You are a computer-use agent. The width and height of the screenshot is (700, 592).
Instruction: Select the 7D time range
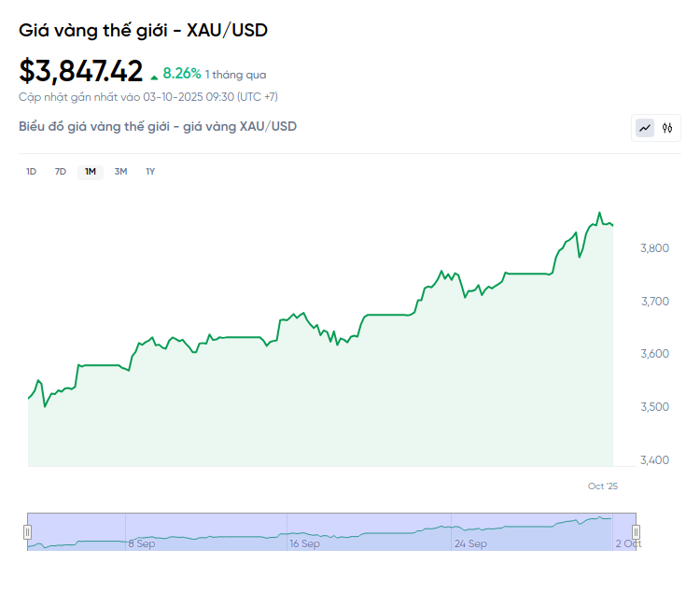(x=61, y=171)
